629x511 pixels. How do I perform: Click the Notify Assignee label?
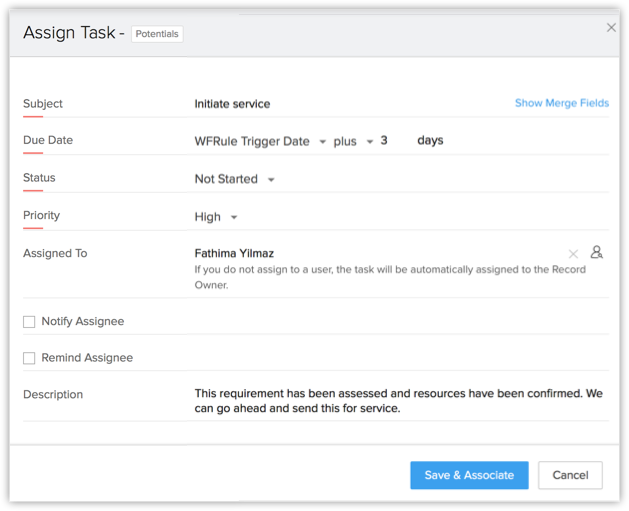(82, 322)
